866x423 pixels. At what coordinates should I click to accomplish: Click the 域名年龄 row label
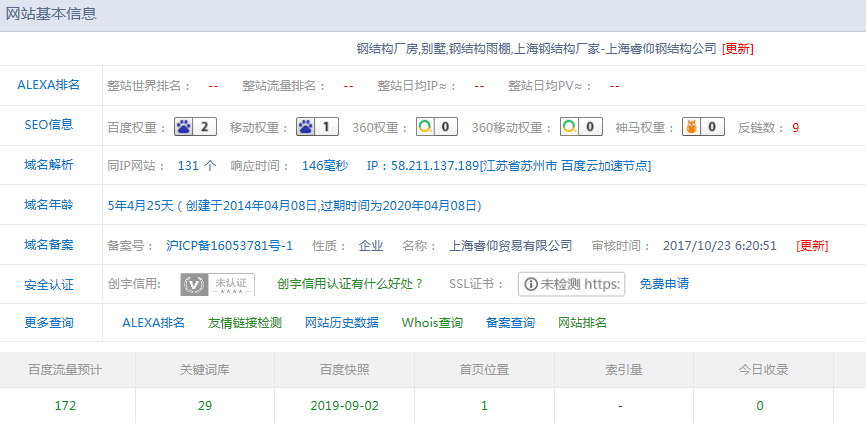pyautogui.click(x=49, y=205)
